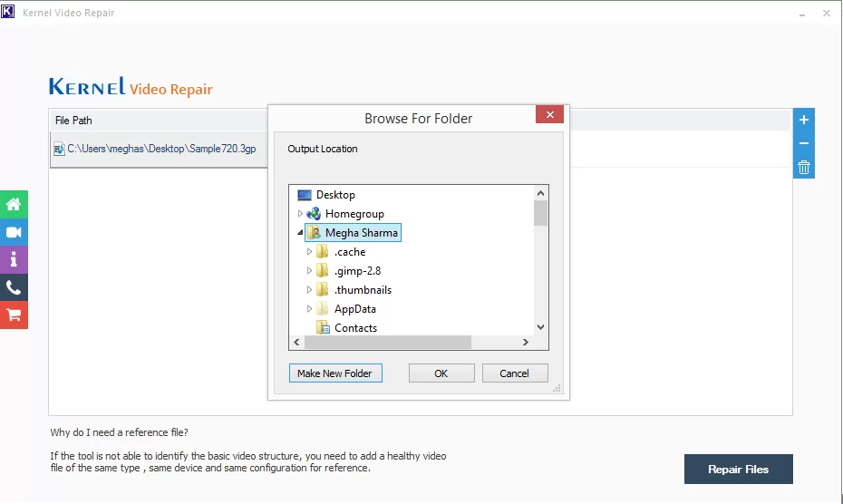The image size is (843, 504).
Task: Click the minus remove-file icon
Action: [x=804, y=143]
